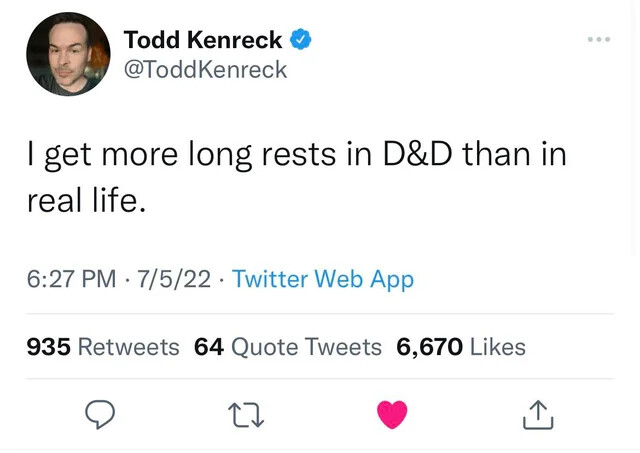Image resolution: width=640 pixels, height=453 pixels.
Task: Open the @ToddKenreck handle link
Action: pyautogui.click(x=205, y=69)
